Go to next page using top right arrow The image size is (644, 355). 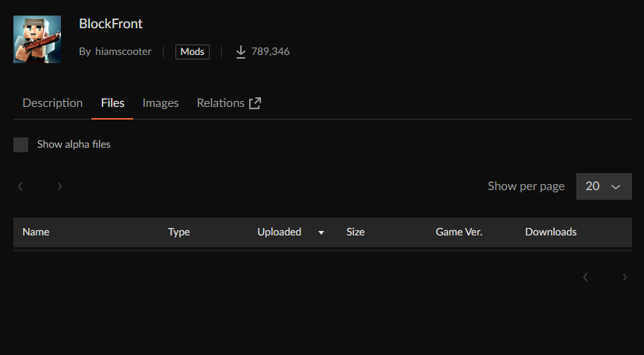pyautogui.click(x=59, y=186)
